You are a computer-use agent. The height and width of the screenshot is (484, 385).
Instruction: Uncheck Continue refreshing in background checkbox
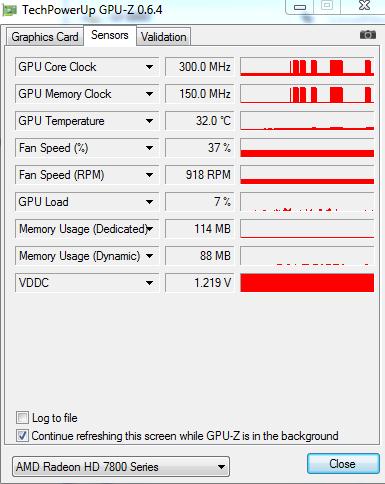click(x=22, y=436)
